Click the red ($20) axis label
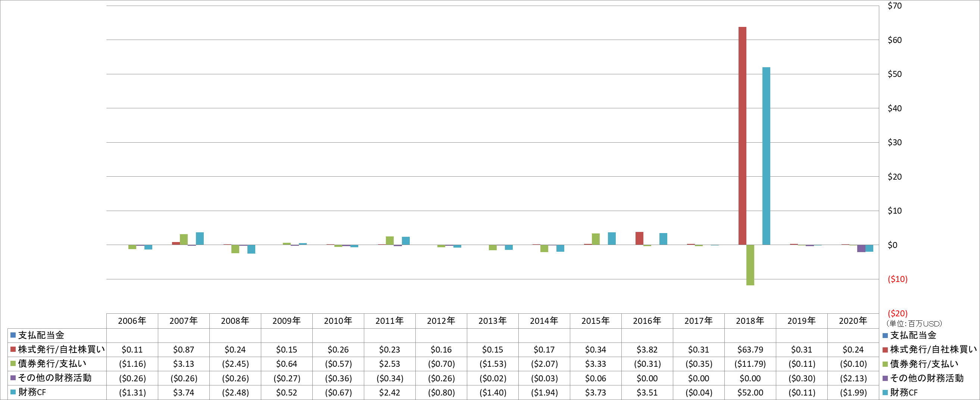The height and width of the screenshot is (400, 980). [x=898, y=313]
